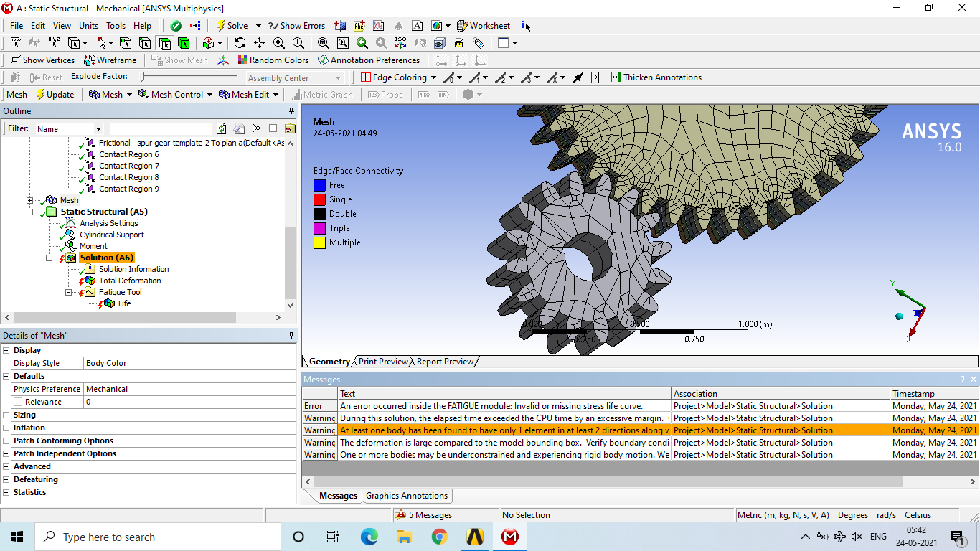Activate the Zoom tool

(279, 43)
